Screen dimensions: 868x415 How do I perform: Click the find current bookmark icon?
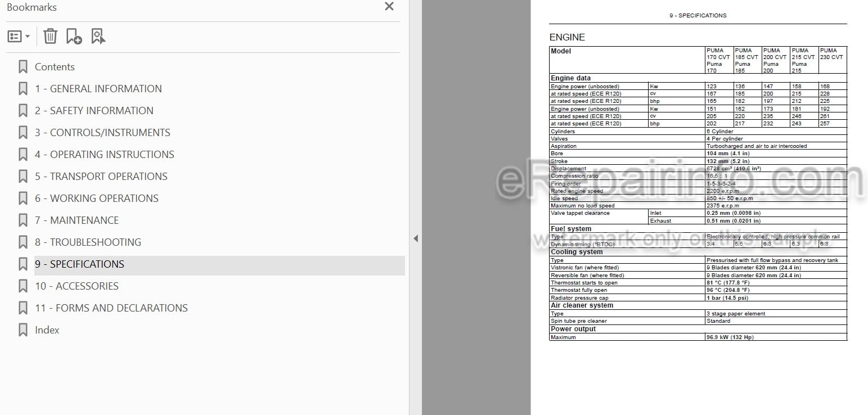(x=98, y=37)
